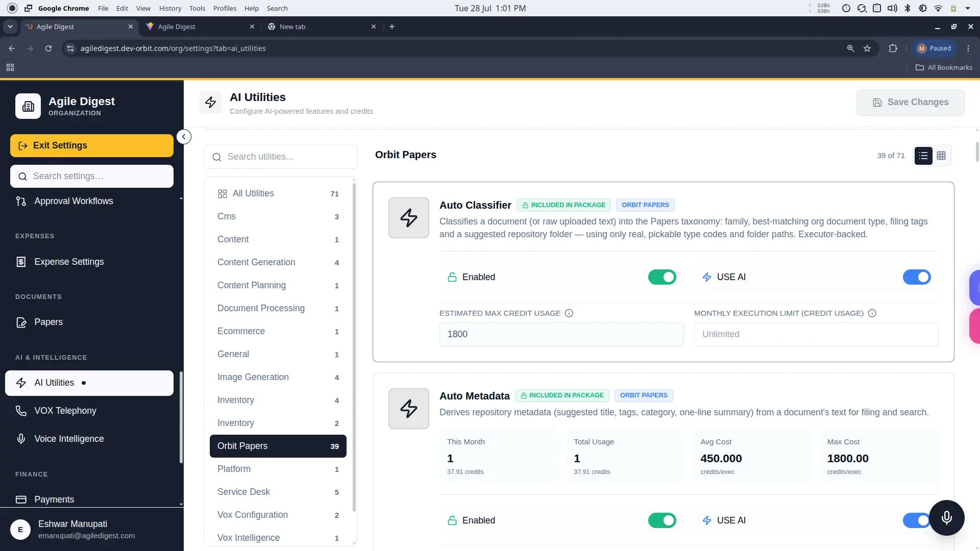
Task: Open the Chrome extensions puzzle icon
Action: [893, 48]
